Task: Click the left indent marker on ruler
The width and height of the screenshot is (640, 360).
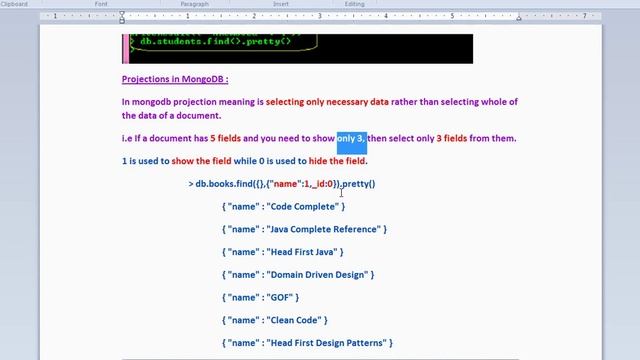Action: (122, 17)
